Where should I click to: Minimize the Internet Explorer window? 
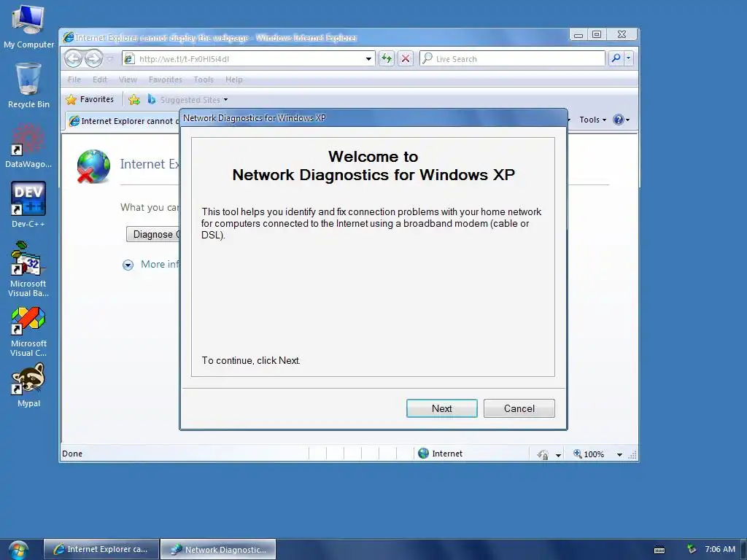coord(578,35)
